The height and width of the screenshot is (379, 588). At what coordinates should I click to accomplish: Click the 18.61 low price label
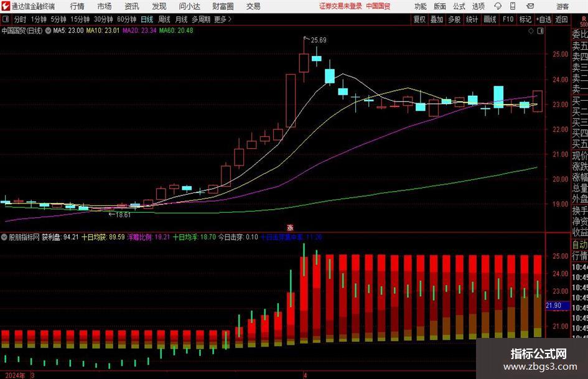click(123, 215)
